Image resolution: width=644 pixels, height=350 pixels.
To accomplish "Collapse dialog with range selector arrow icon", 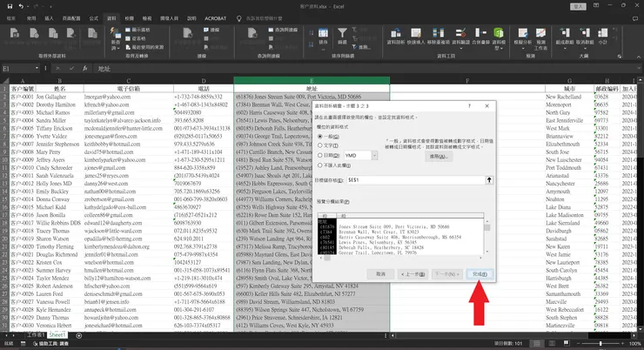I will coord(489,178).
